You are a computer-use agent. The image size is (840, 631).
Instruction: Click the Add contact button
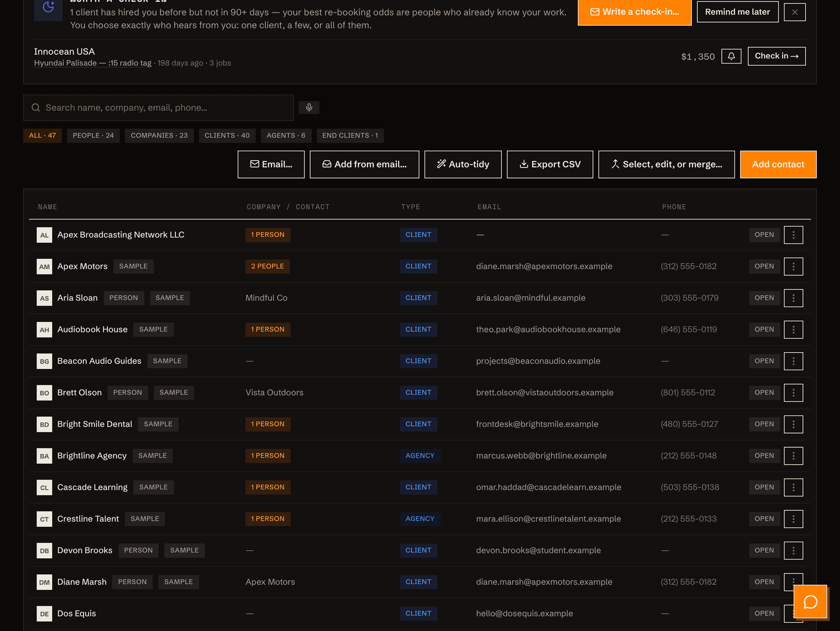click(x=778, y=164)
